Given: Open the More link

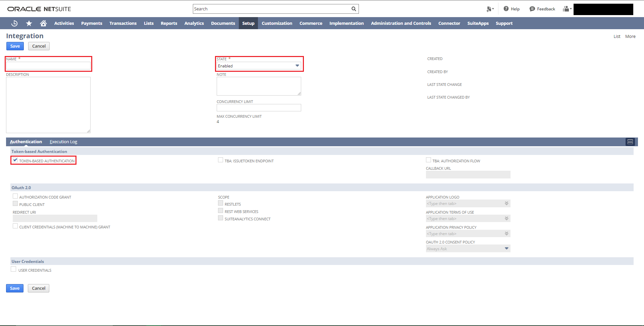Looking at the screenshot, I should click(x=630, y=36).
